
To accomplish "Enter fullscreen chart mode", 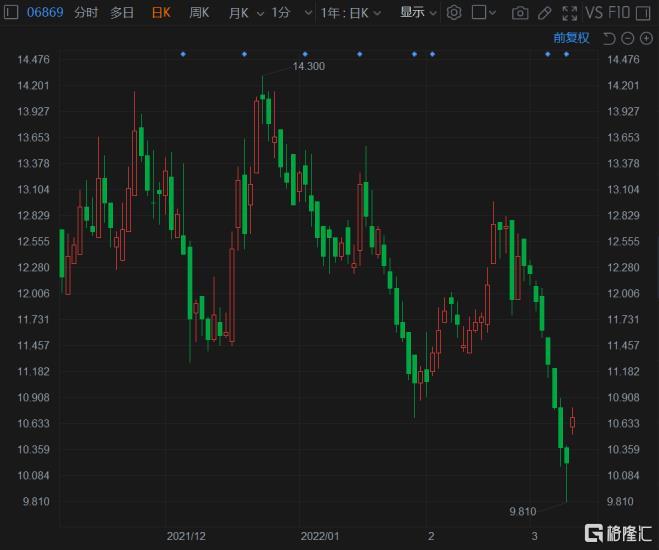I will 569,13.
